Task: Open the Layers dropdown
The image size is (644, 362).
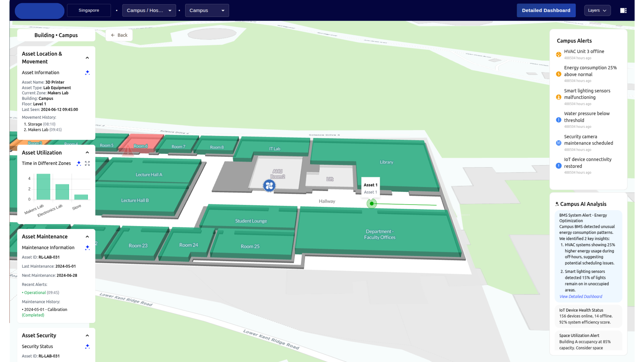Action: point(597,10)
